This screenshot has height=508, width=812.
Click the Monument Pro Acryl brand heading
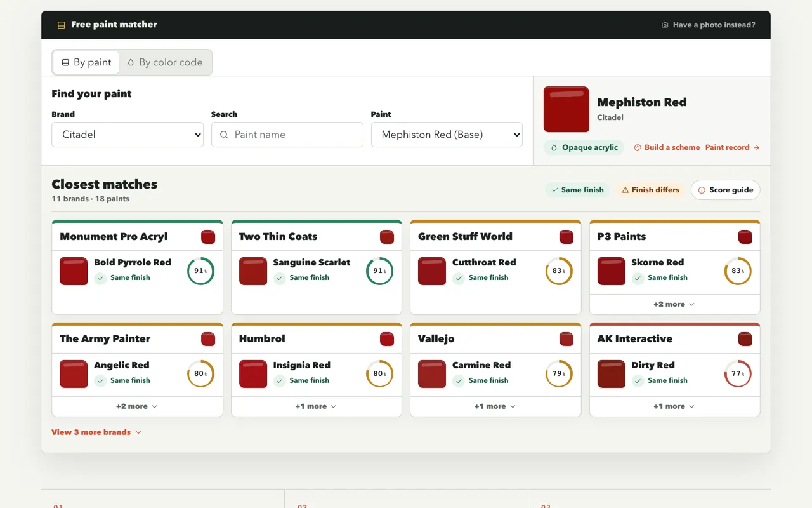click(114, 237)
